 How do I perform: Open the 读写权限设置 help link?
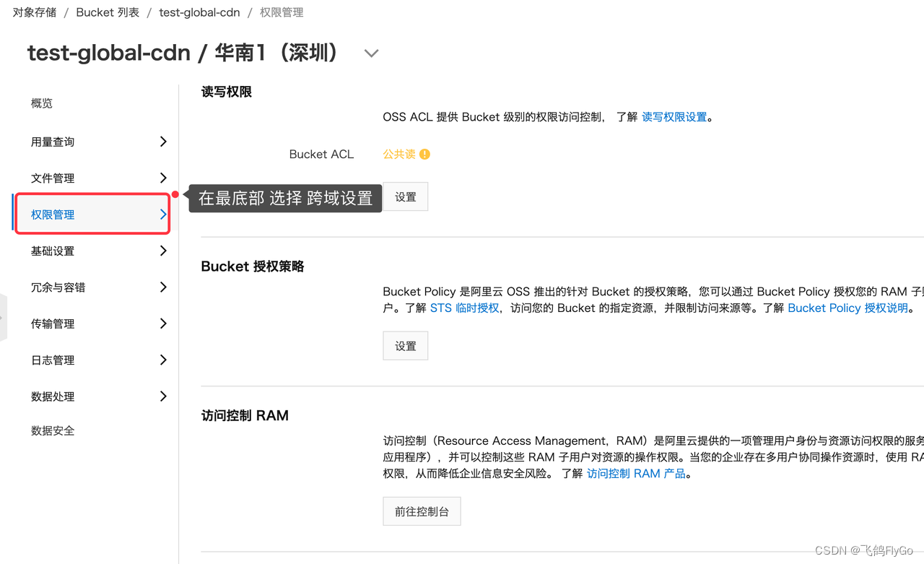pyautogui.click(x=674, y=116)
